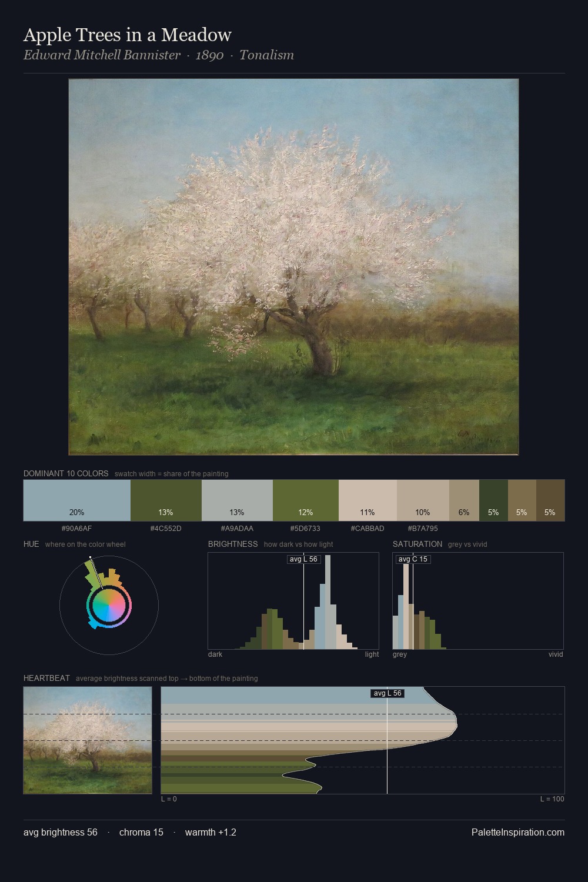
Task: Click the hex code #CABBAD text
Action: point(367,529)
